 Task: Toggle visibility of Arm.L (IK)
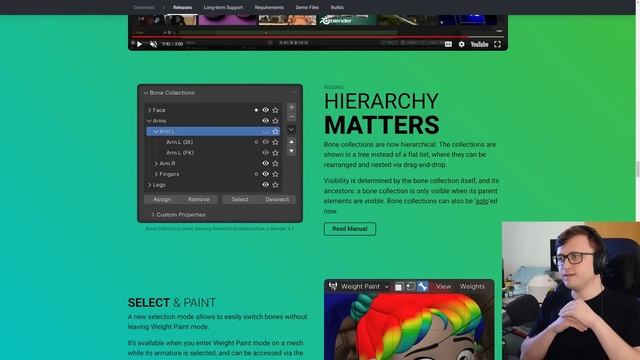click(265, 142)
